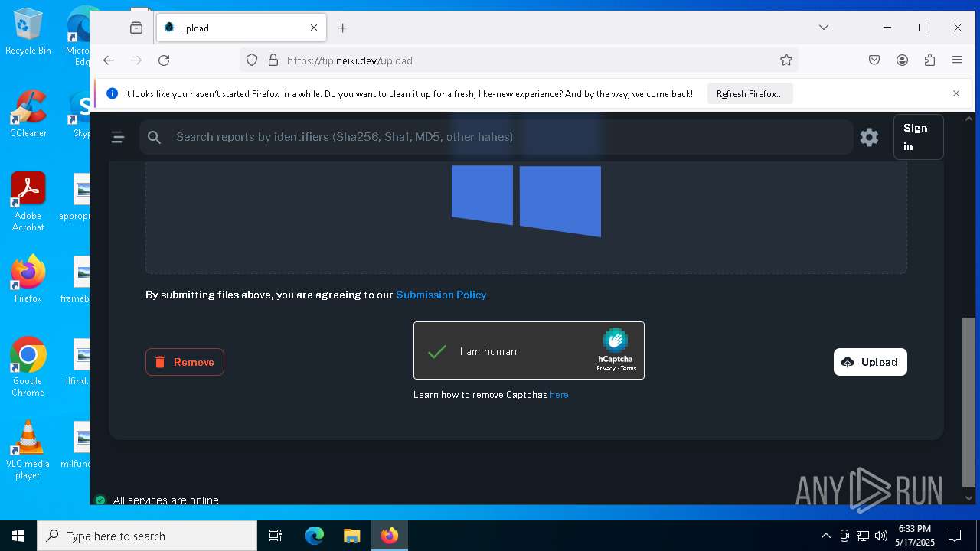
Task: Open hCaptcha Privacy link
Action: pos(606,368)
